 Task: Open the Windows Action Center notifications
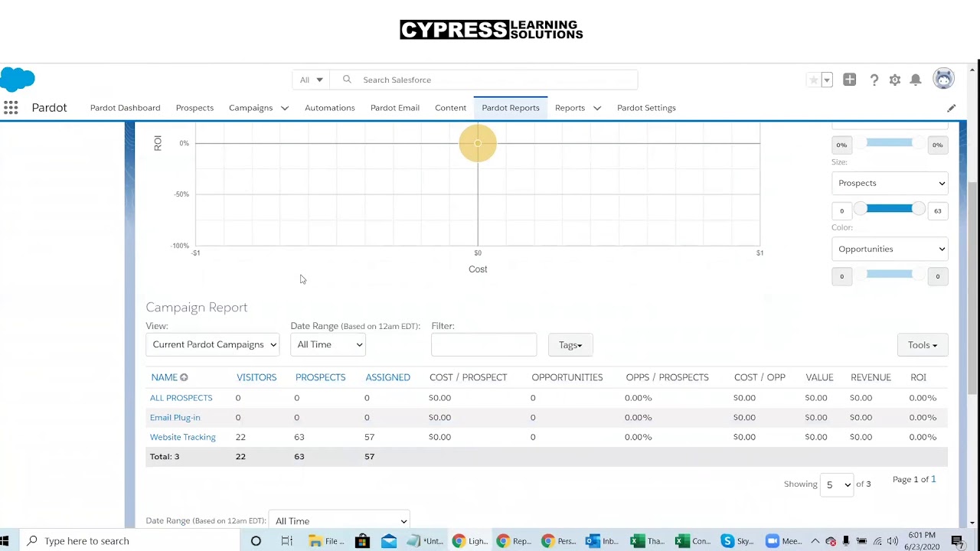(x=958, y=541)
